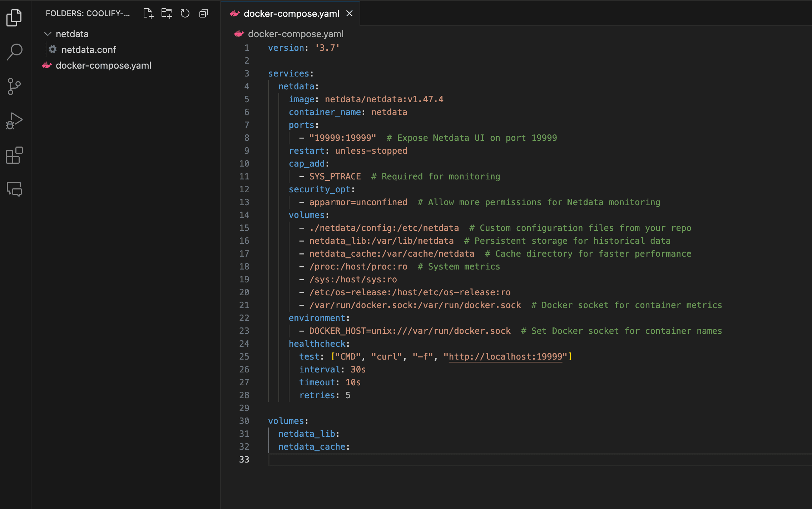
Task: Click the docker icon in the breadcrumb
Action: [239, 34]
